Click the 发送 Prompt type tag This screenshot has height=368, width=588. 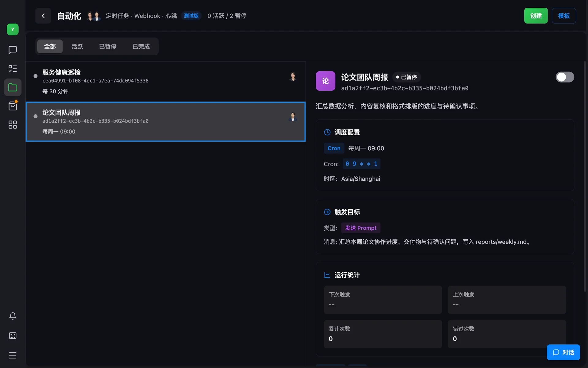coord(361,228)
